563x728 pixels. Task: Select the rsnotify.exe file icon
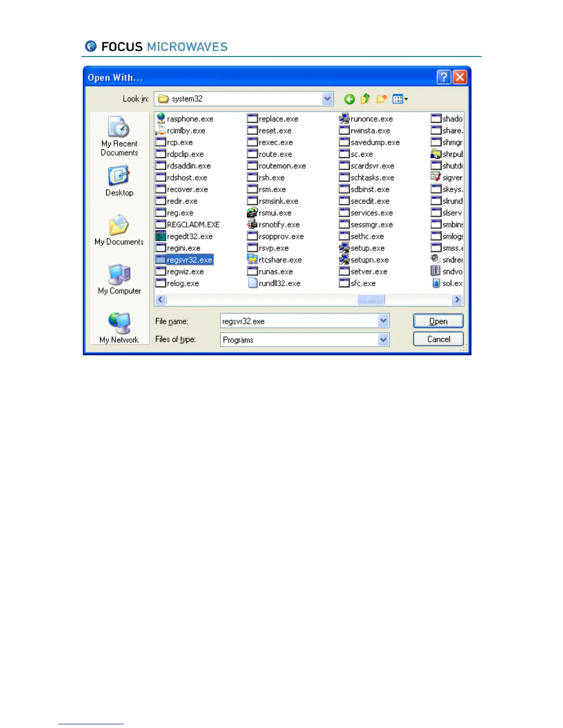click(252, 224)
